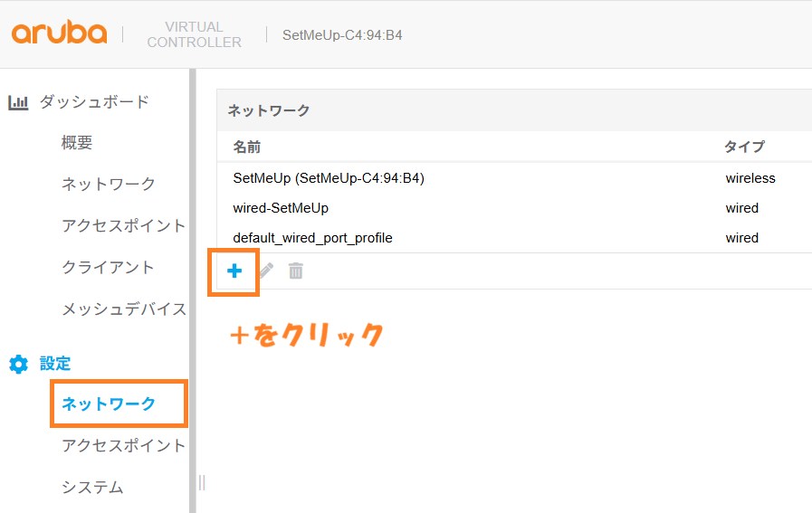Open メッシュデバイス in the sidebar

tap(123, 309)
